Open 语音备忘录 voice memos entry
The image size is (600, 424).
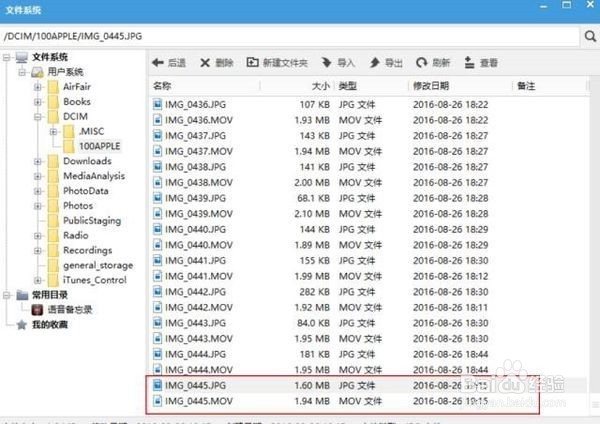(x=70, y=310)
